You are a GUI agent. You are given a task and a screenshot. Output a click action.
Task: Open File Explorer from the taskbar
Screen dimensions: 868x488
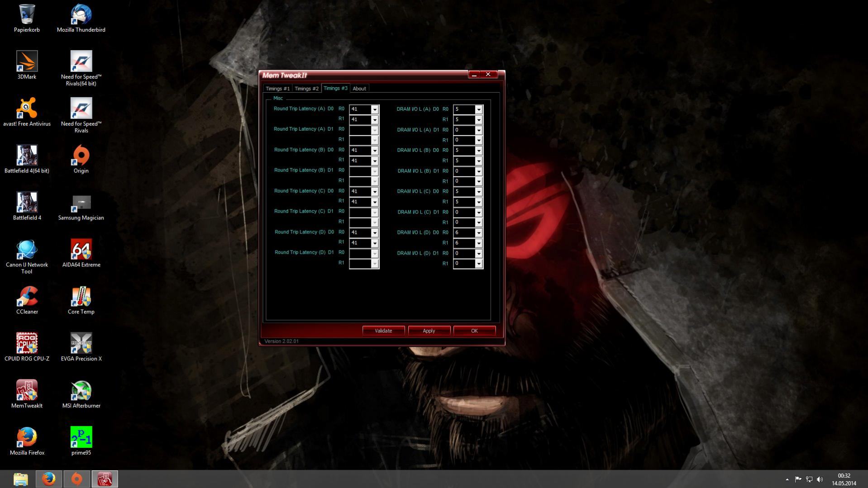21,479
